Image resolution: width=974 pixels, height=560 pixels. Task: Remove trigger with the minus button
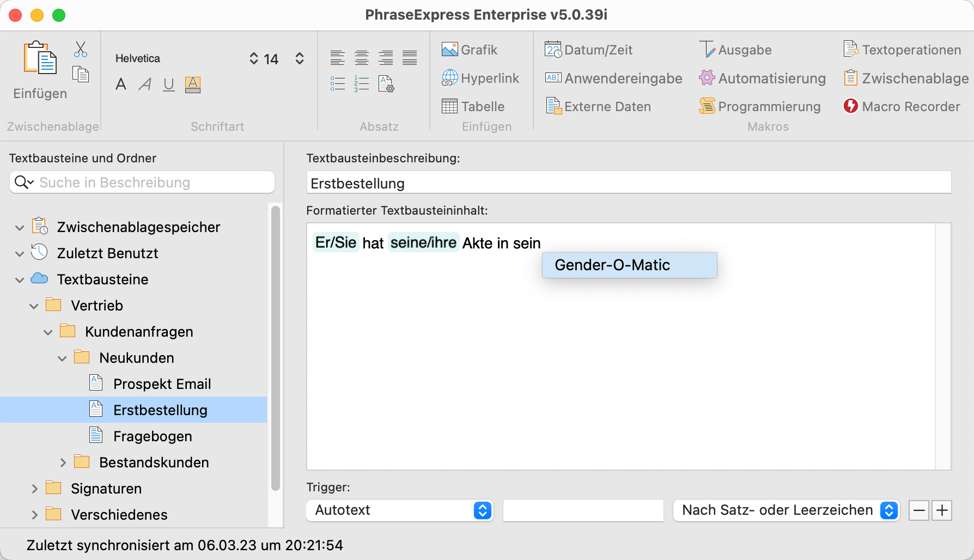pyautogui.click(x=919, y=510)
